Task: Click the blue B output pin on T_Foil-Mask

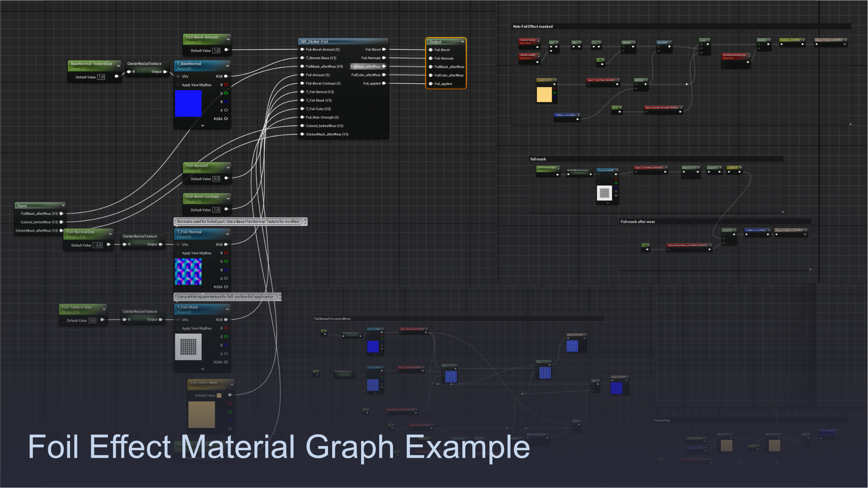Action: coord(226,345)
